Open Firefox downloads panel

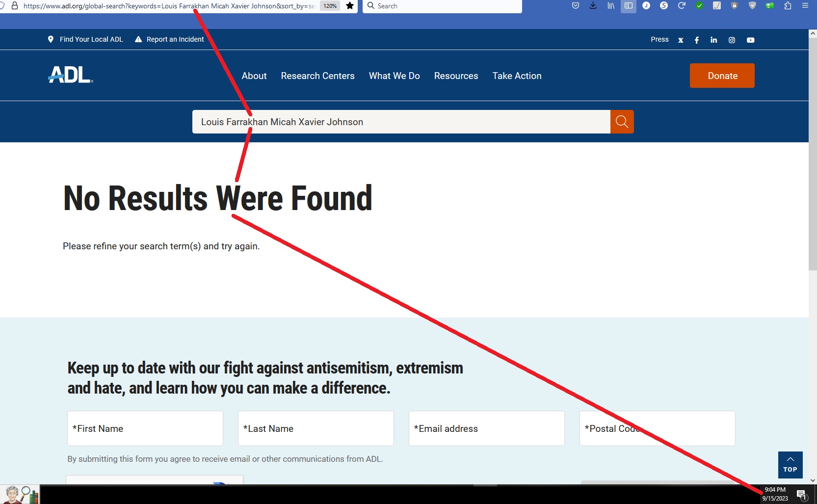coord(593,6)
